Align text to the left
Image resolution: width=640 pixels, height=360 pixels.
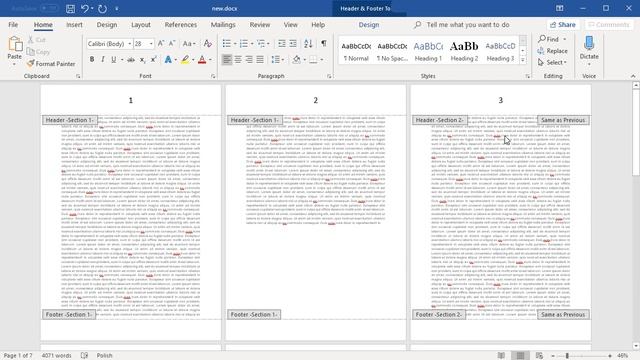pos(227,60)
